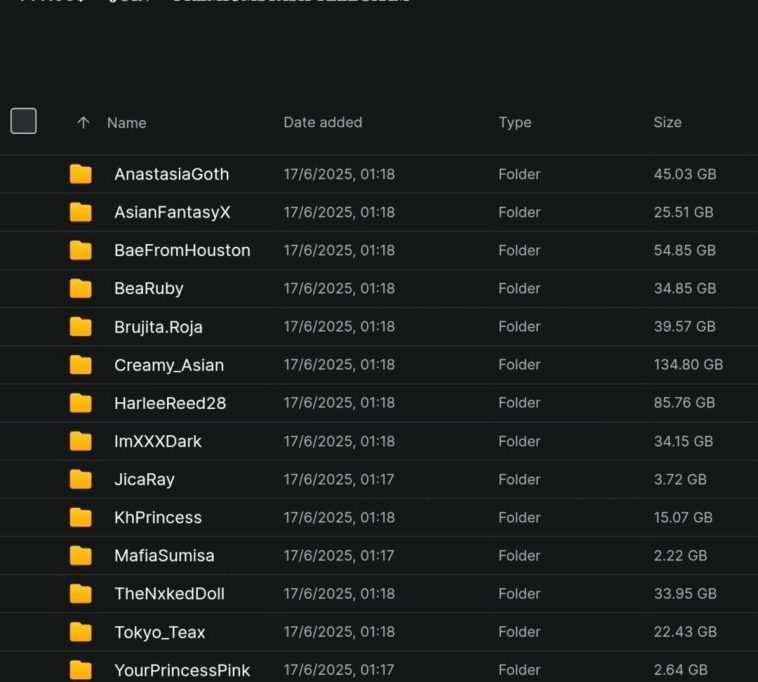Open the Brujita.Roja folder name link
Image resolution: width=758 pixels, height=682 pixels.
pyautogui.click(x=158, y=327)
